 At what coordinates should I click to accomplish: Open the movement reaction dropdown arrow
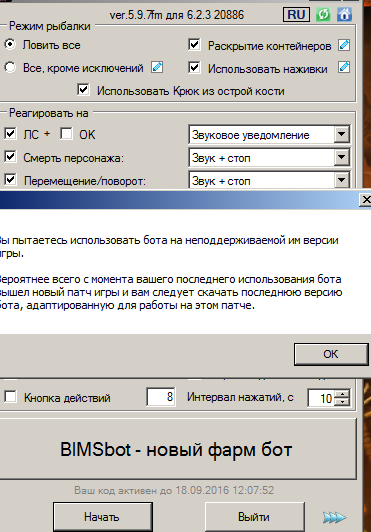(341, 180)
